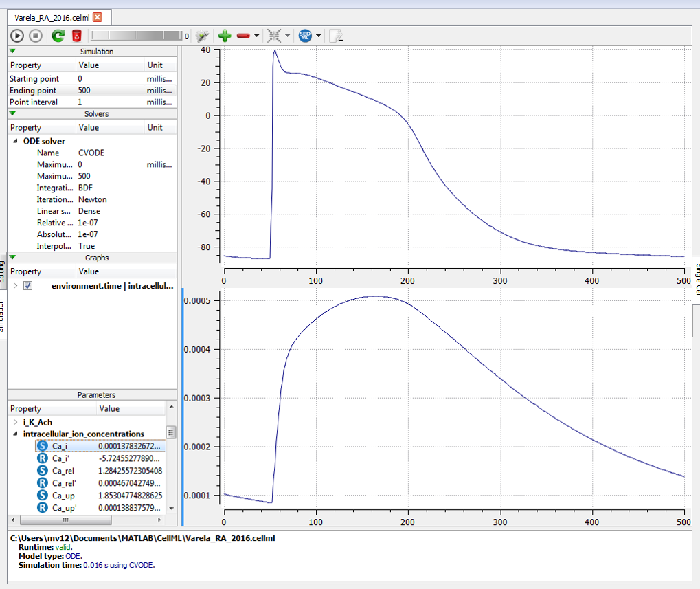Collapse the Simulation section green triangle
Viewport: 700px width, 589px height.
coord(12,51)
